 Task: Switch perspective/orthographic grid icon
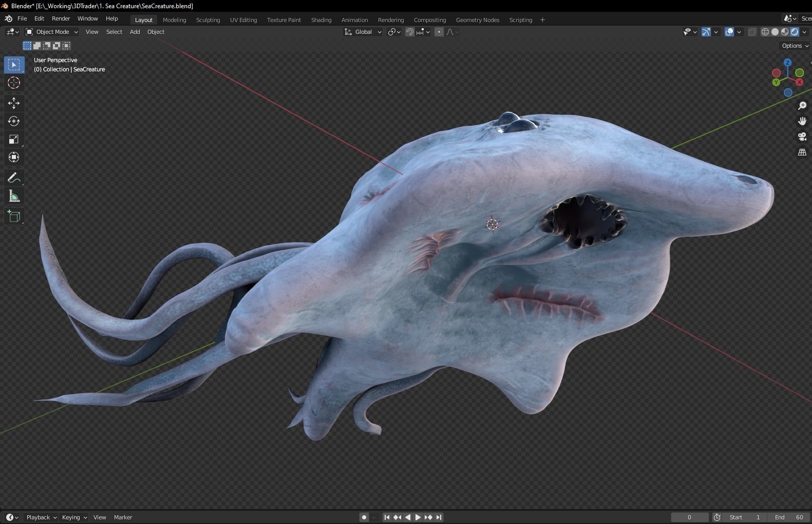[x=802, y=152]
